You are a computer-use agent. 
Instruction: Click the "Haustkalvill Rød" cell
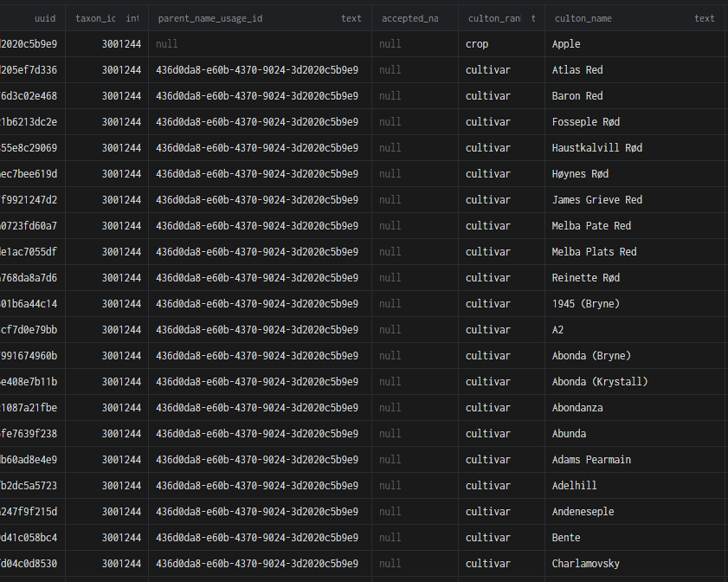[597, 148]
